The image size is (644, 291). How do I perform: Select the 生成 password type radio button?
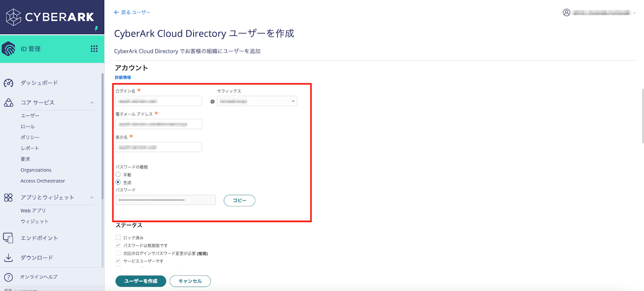tap(118, 182)
